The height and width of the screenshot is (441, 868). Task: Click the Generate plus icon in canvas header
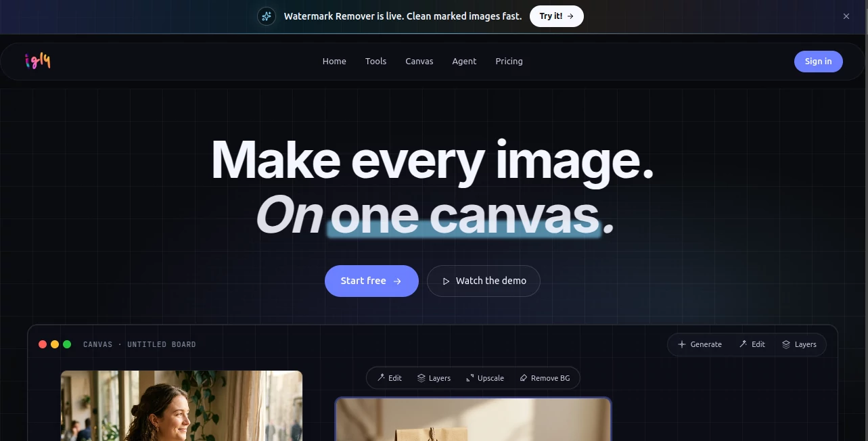click(681, 344)
